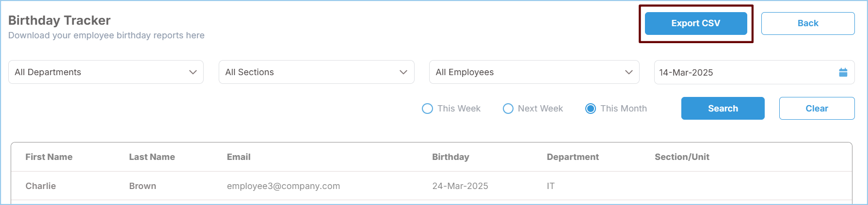Choose the Next Week radio option
The width and height of the screenshot is (868, 205).
pos(508,109)
